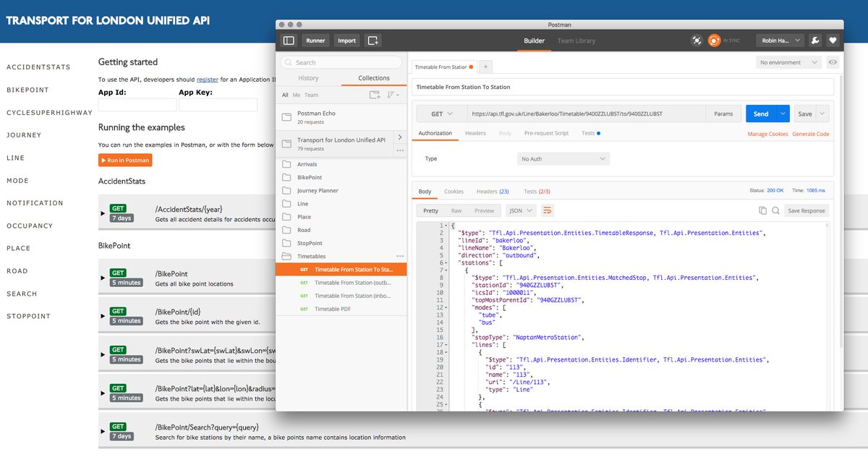Click the heart icon in the Postman header

(833, 40)
